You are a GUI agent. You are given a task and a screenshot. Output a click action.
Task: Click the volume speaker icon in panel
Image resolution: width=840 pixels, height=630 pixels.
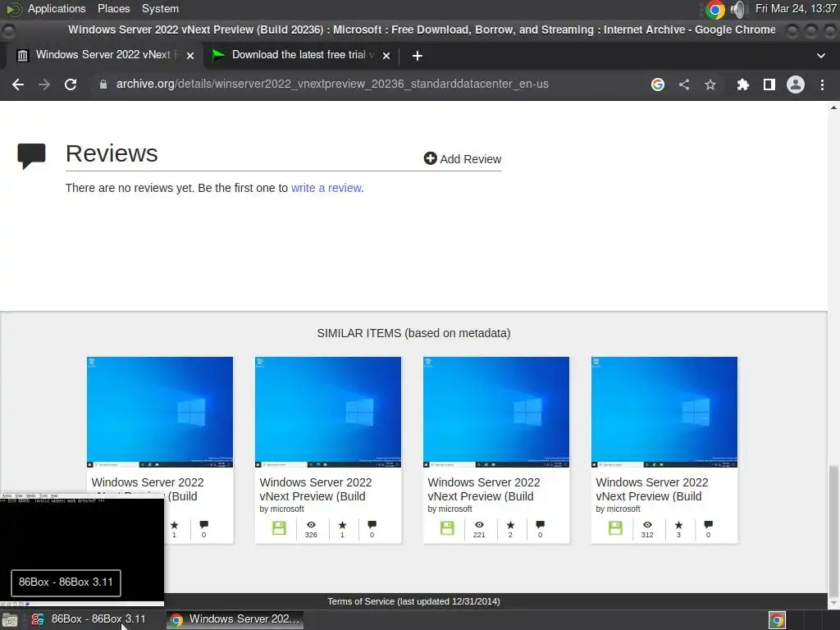738,9
